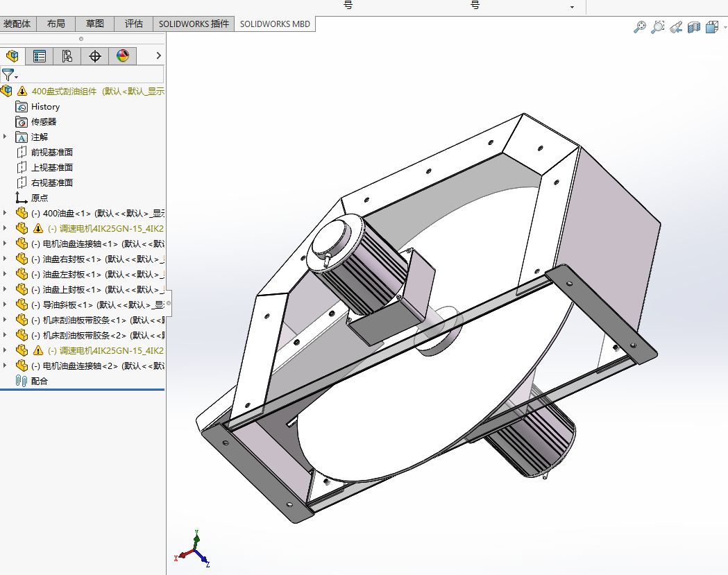Select the 传感器 sensors folder

point(44,121)
